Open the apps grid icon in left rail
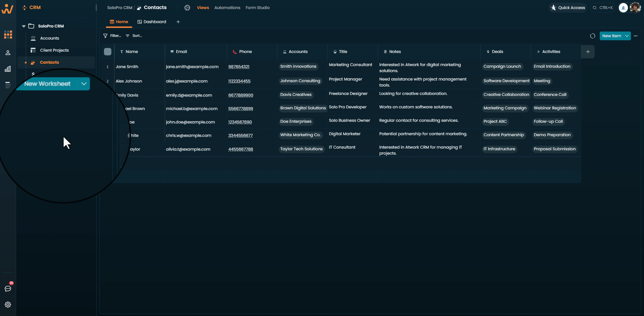The width and height of the screenshot is (644, 316). tap(8, 35)
